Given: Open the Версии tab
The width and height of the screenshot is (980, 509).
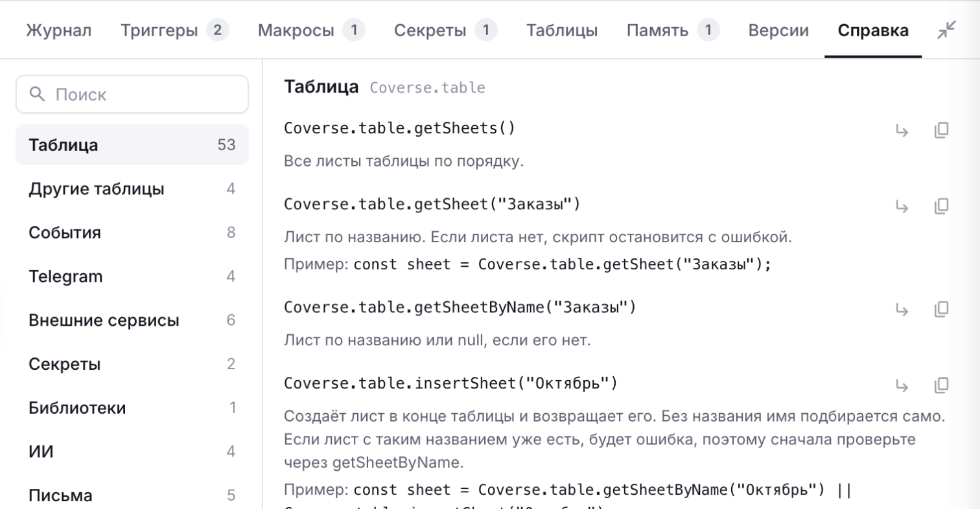Looking at the screenshot, I should click(x=778, y=30).
